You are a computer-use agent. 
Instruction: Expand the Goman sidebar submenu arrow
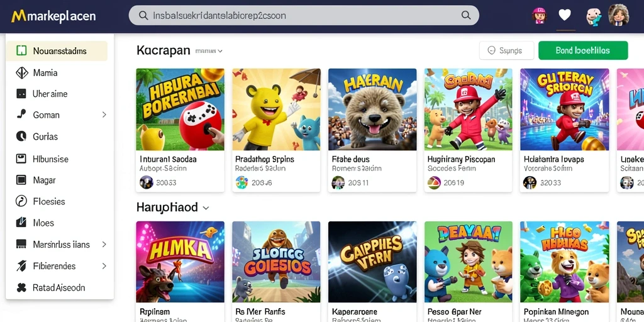pyautogui.click(x=104, y=114)
